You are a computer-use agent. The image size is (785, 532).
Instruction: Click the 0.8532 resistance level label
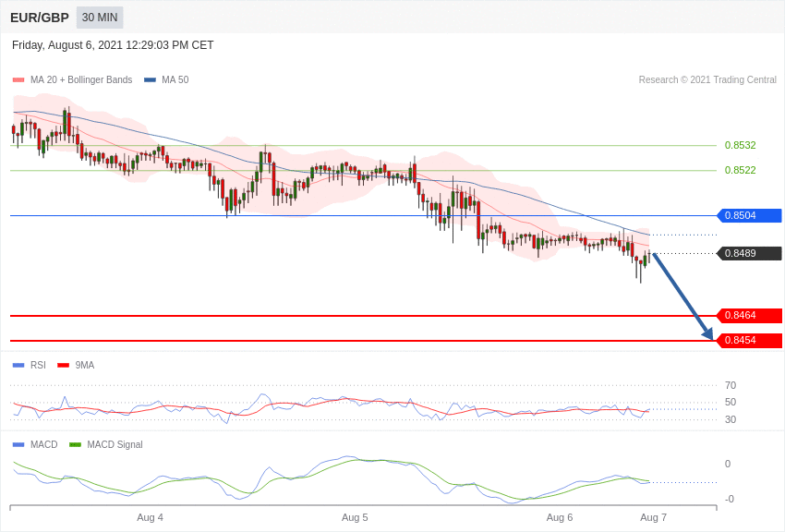pyautogui.click(x=741, y=145)
